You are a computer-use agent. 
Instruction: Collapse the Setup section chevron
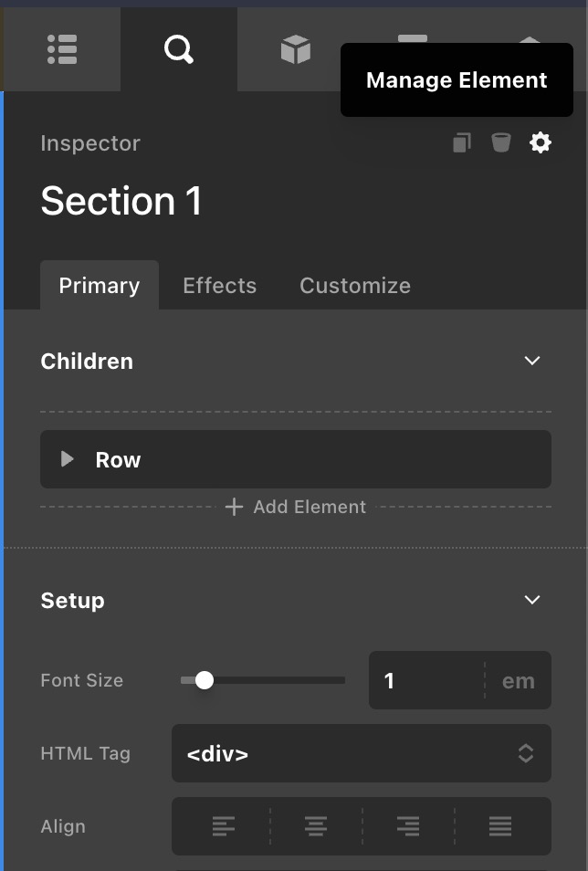click(532, 600)
